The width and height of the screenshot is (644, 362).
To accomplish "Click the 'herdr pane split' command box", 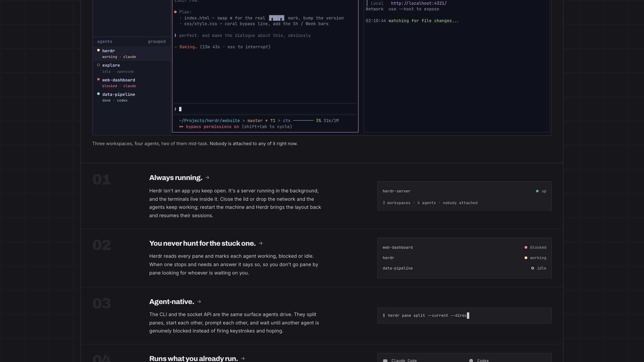I will (464, 315).
